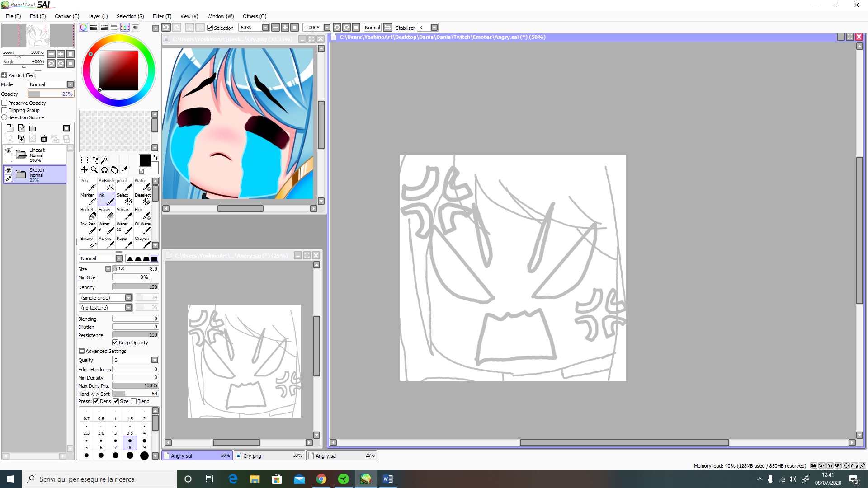Adjust the layer Opacity slider
Screen dimensions: 868x488
point(51,94)
